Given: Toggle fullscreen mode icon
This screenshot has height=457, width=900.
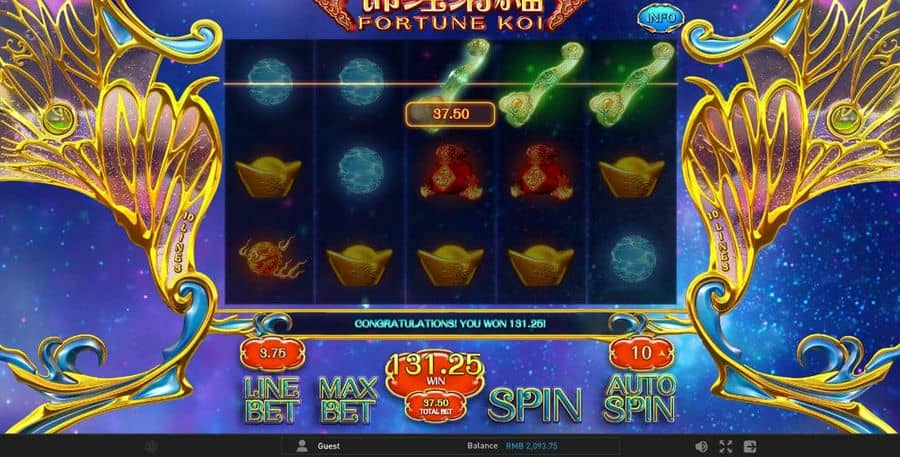Looking at the screenshot, I should point(726,446).
